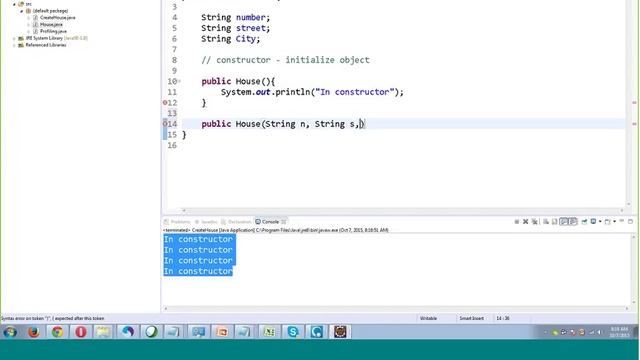Viewport: 640px width, 360px height.
Task: Click the console horizontal scrollbar
Action: click(x=396, y=309)
